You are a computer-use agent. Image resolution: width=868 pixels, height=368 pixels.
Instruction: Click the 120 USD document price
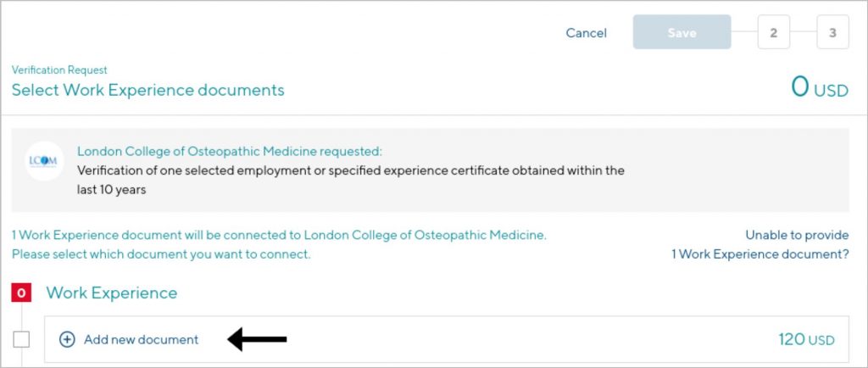click(806, 339)
